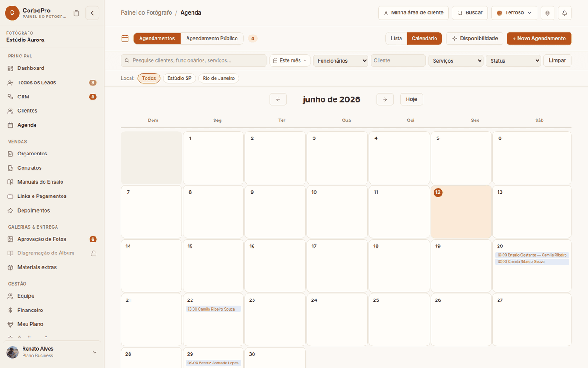This screenshot has height=368, width=588.
Task: Click the lock icon on Diagramação de Álbum
Action: (93, 253)
